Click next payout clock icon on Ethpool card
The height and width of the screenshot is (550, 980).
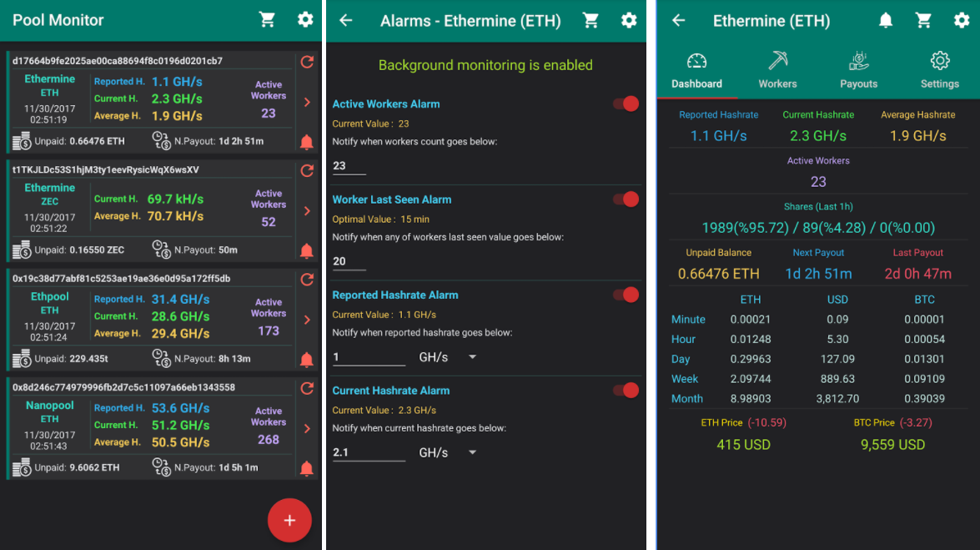coord(162,359)
